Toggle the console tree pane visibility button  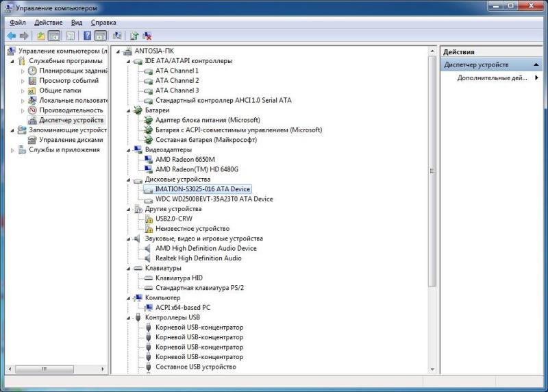(x=54, y=36)
